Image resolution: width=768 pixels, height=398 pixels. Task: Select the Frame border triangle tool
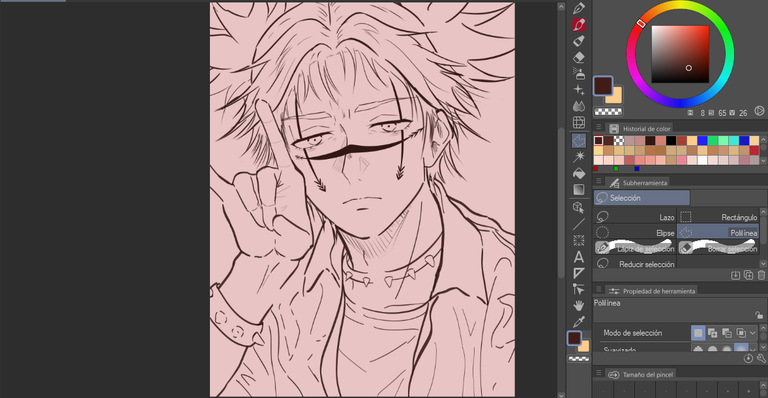pos(578,273)
